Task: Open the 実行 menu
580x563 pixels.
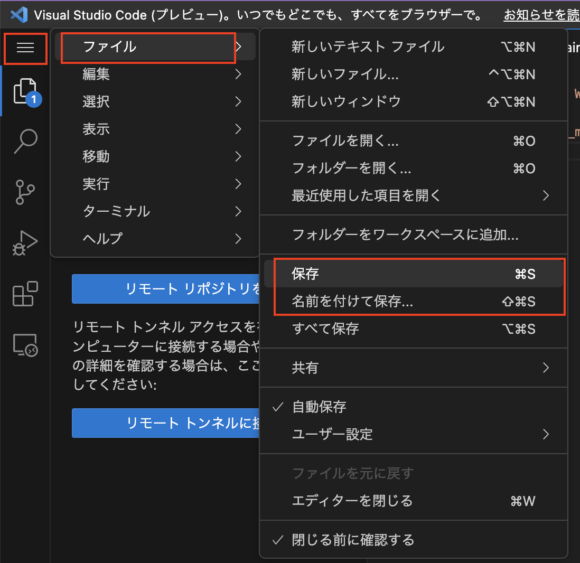Action: 155,184
